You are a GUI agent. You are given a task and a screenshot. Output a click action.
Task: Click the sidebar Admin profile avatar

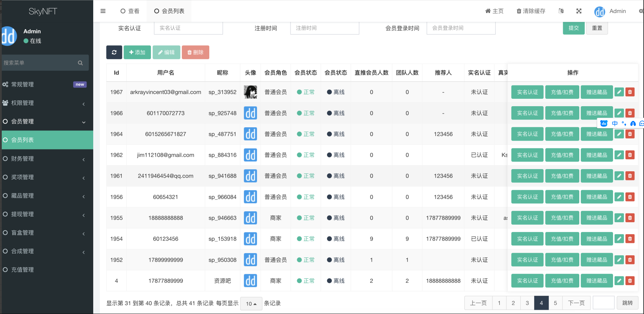8,36
